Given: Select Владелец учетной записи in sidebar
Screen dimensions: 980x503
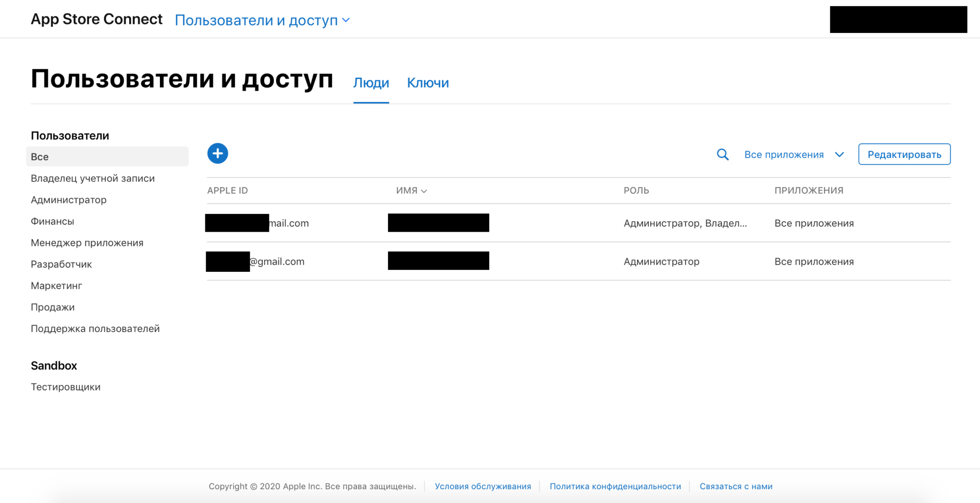Looking at the screenshot, I should 92,178.
